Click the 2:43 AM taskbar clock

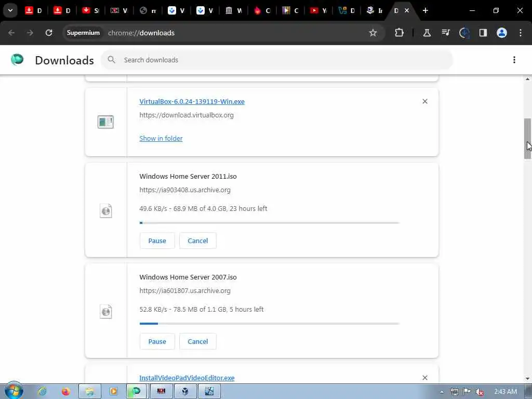coord(506,392)
